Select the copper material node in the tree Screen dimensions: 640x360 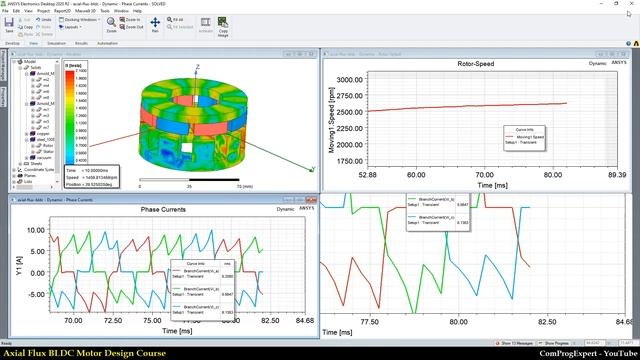(43, 133)
